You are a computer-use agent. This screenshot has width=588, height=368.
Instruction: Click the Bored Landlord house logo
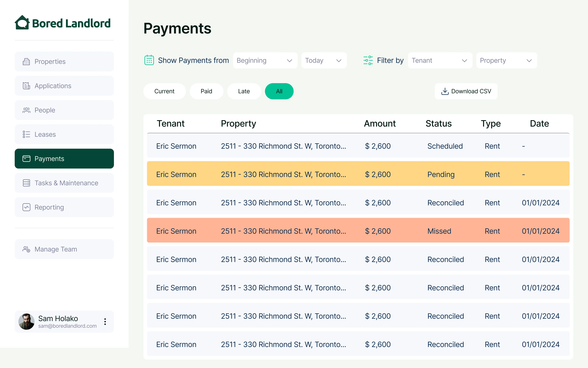[x=22, y=22]
